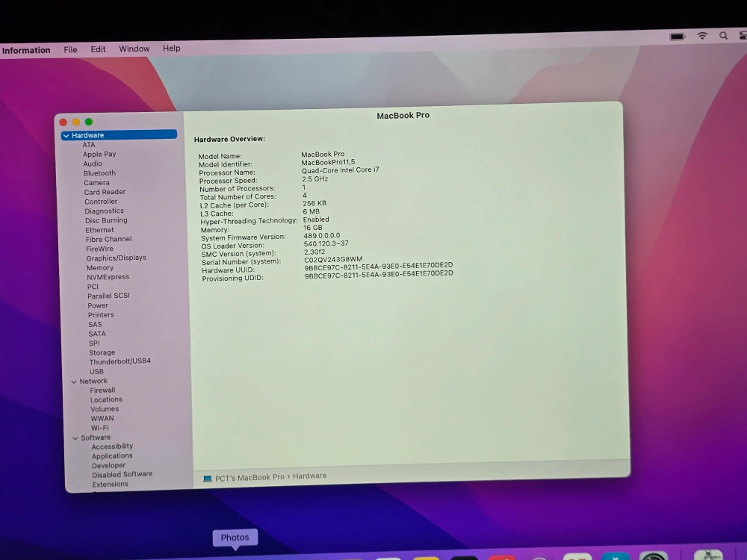Select Thunderbolt/USB4 in the sidebar
Image resolution: width=747 pixels, height=560 pixels.
click(x=120, y=361)
